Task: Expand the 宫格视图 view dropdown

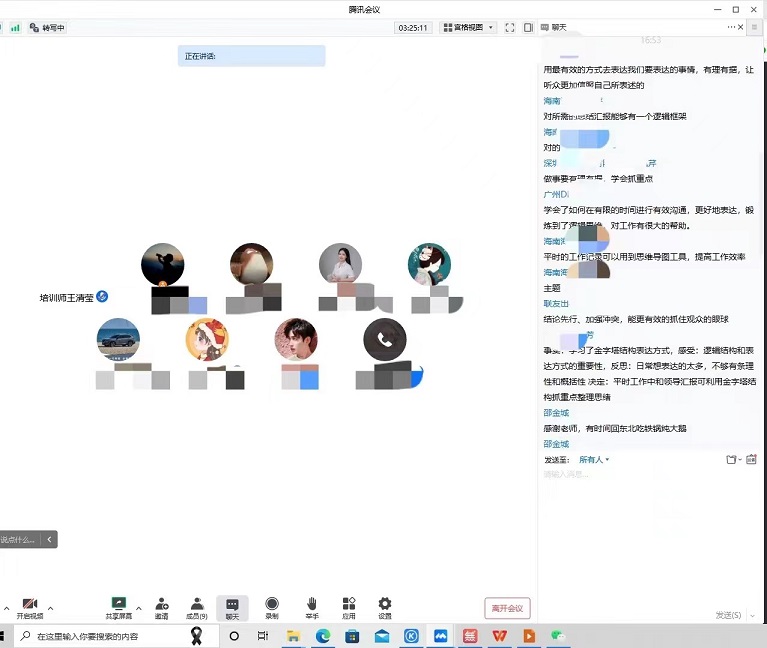Action: 468,28
